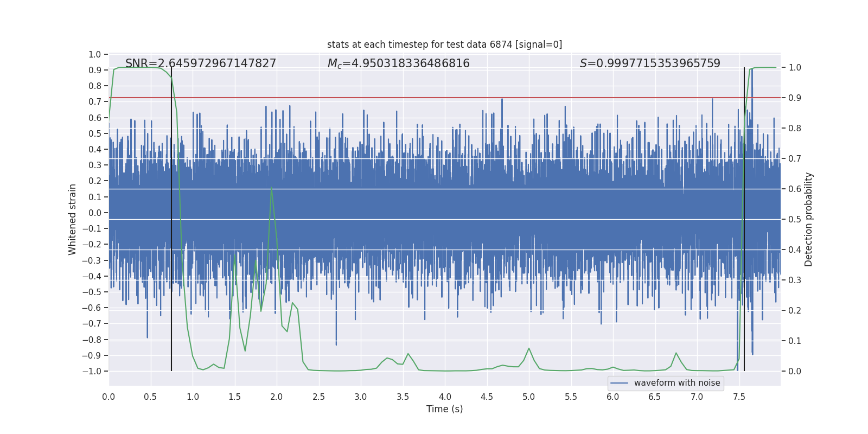Click the chirp mass Mc annotation
This screenshot has height=434, width=868.
[398, 63]
